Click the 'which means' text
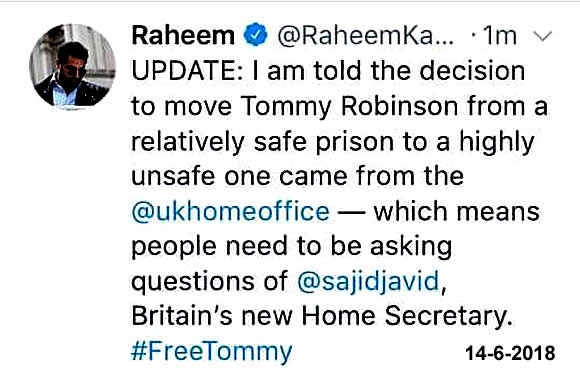This screenshot has width=580, height=378. tap(456, 212)
